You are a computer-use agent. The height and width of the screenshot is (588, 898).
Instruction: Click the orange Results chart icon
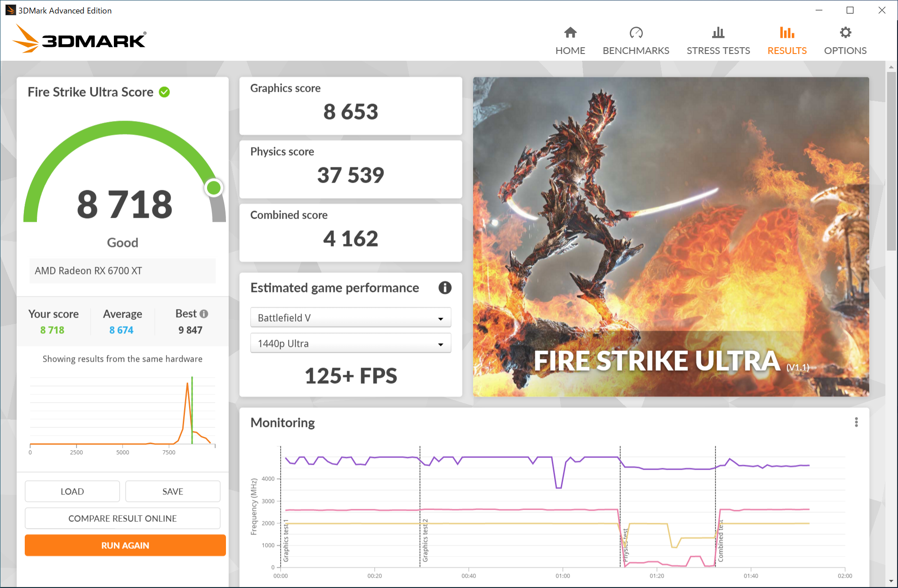point(787,32)
